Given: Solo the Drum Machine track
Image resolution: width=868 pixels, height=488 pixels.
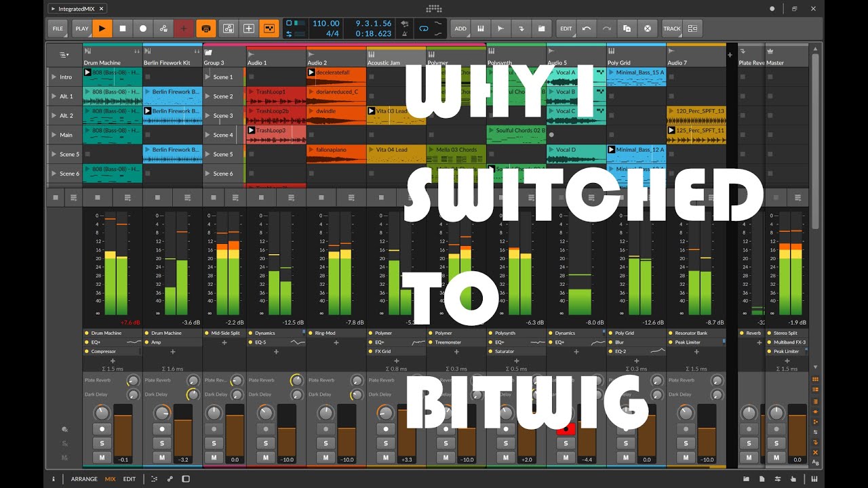Looking at the screenshot, I should coord(102,443).
